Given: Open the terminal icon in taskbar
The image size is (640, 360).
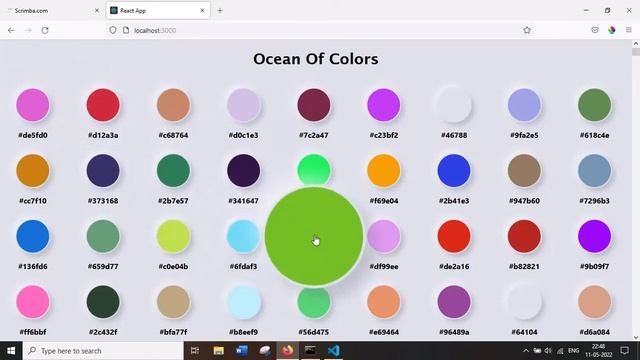Looking at the screenshot, I should (x=310, y=351).
